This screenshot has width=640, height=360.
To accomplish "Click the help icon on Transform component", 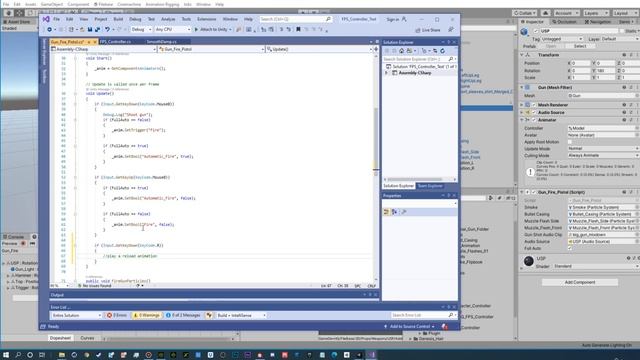I will pos(624,55).
